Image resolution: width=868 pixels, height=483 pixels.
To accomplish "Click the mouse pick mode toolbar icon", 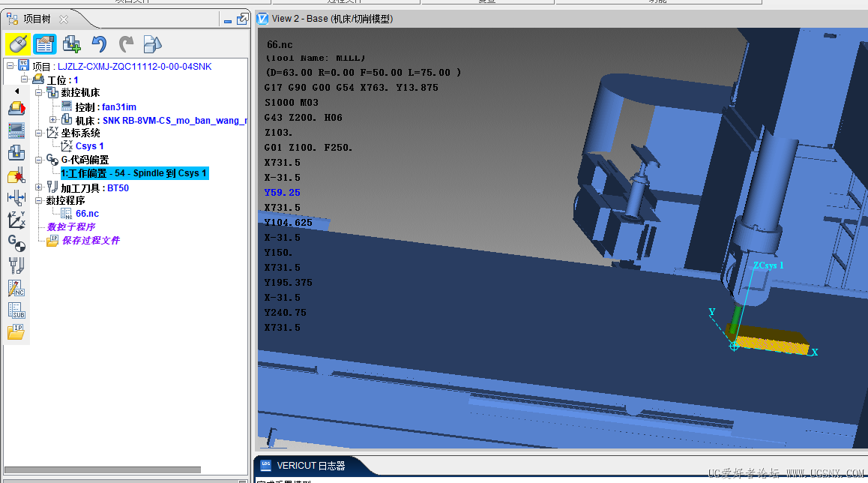I will (18, 43).
